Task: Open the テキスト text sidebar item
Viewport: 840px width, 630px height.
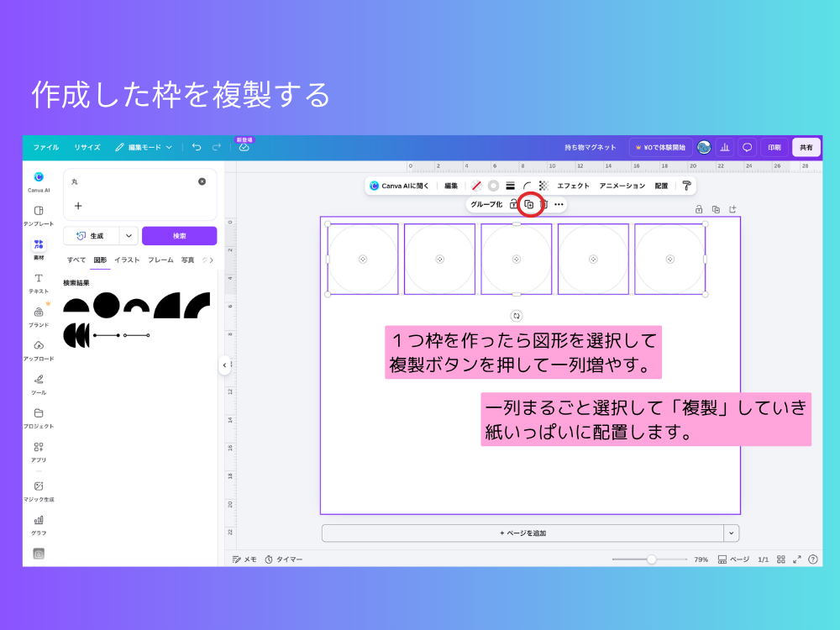Action: [x=39, y=283]
